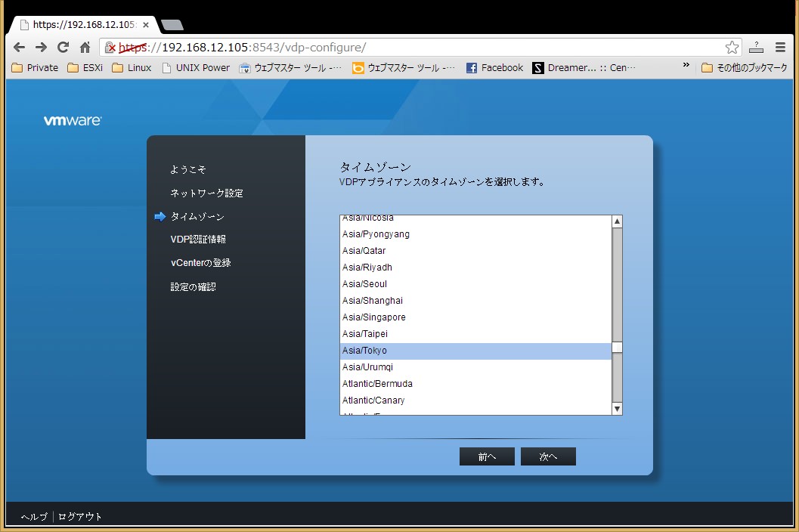The height and width of the screenshot is (532, 799).
Task: Select the タイムゾーン wizard step
Action: click(x=197, y=217)
